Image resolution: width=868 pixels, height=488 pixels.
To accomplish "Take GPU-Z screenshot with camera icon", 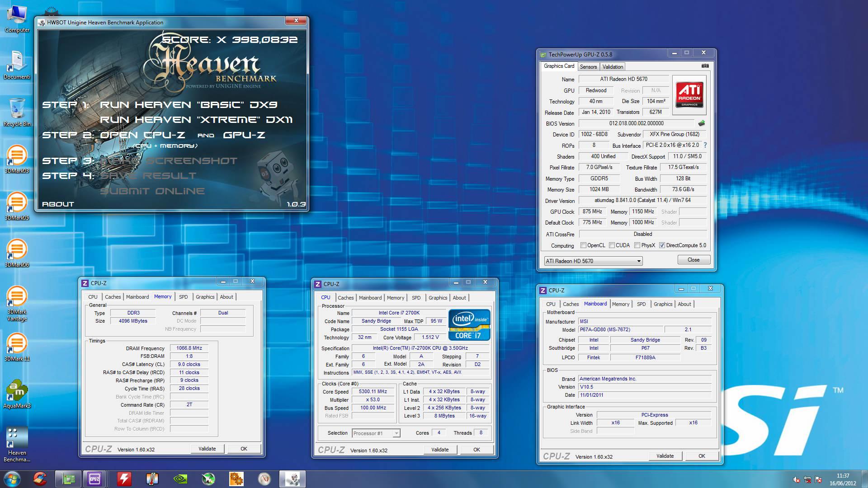I will coord(705,66).
